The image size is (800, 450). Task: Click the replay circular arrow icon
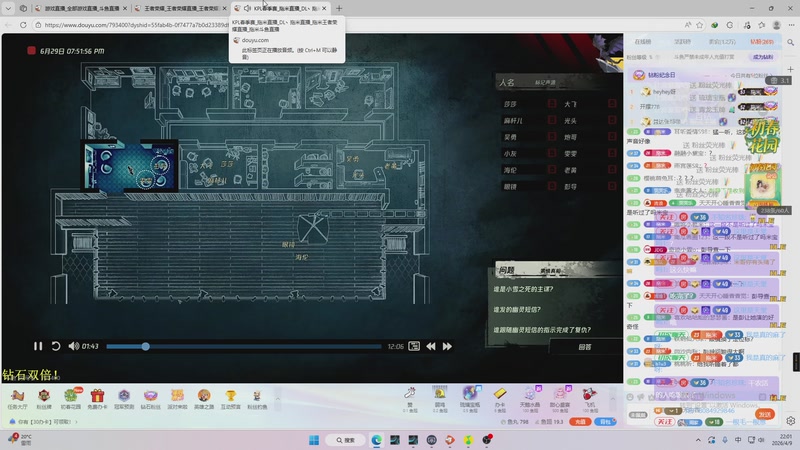[56, 346]
